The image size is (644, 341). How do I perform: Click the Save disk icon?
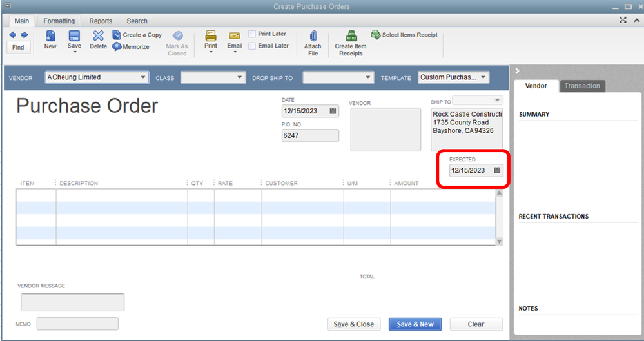[74, 36]
